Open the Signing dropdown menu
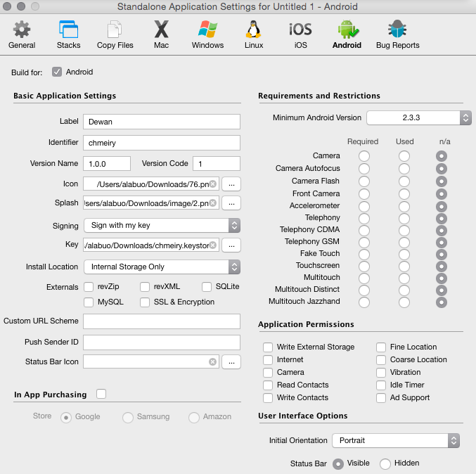 point(162,226)
